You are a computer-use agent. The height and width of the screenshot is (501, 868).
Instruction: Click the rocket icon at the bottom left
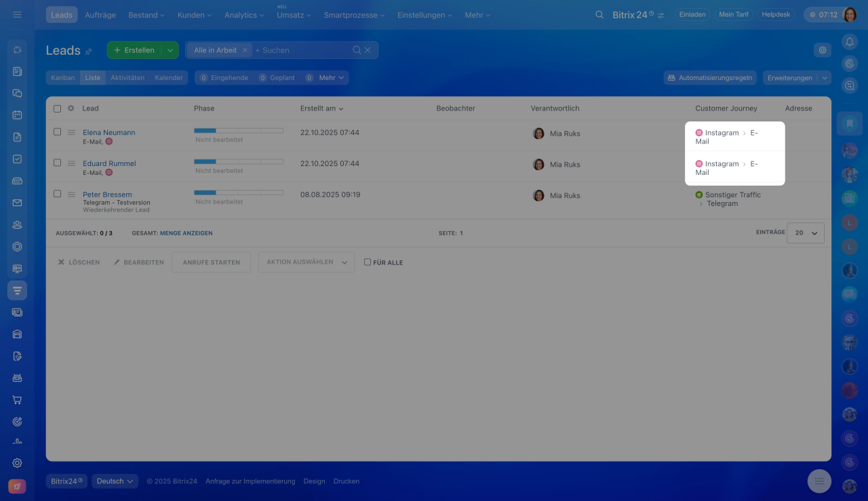pos(17,487)
